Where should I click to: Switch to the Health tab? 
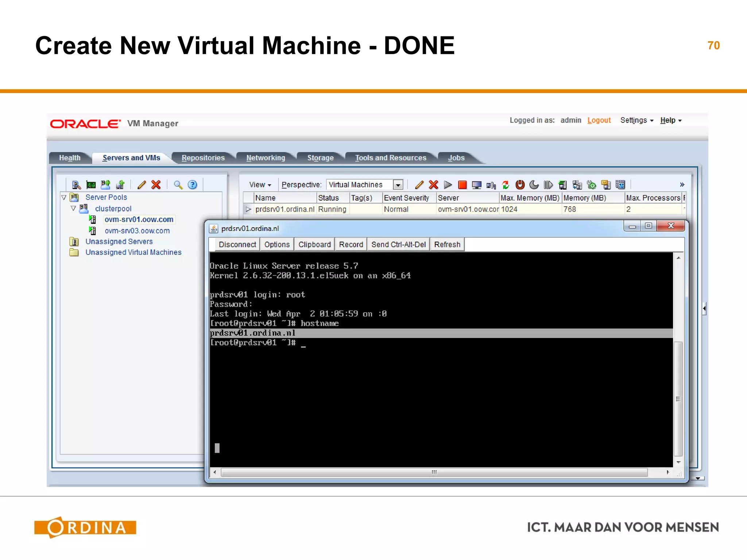pos(70,158)
